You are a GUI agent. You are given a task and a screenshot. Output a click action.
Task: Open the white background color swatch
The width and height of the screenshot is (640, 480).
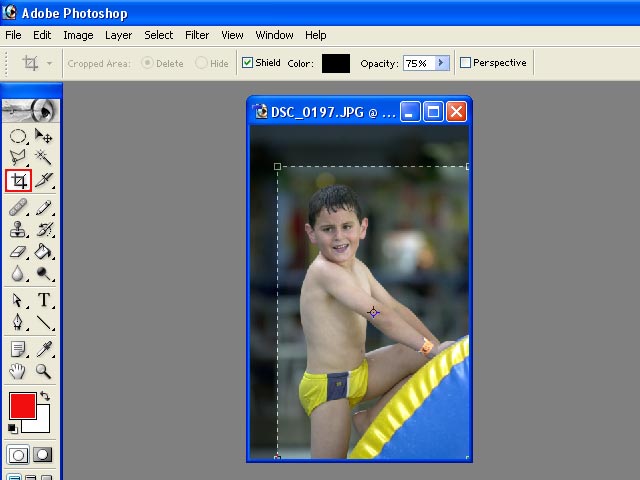tap(42, 424)
